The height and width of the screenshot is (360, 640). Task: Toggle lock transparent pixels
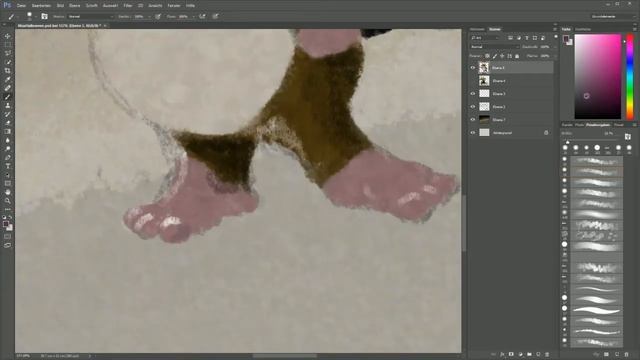(x=487, y=56)
